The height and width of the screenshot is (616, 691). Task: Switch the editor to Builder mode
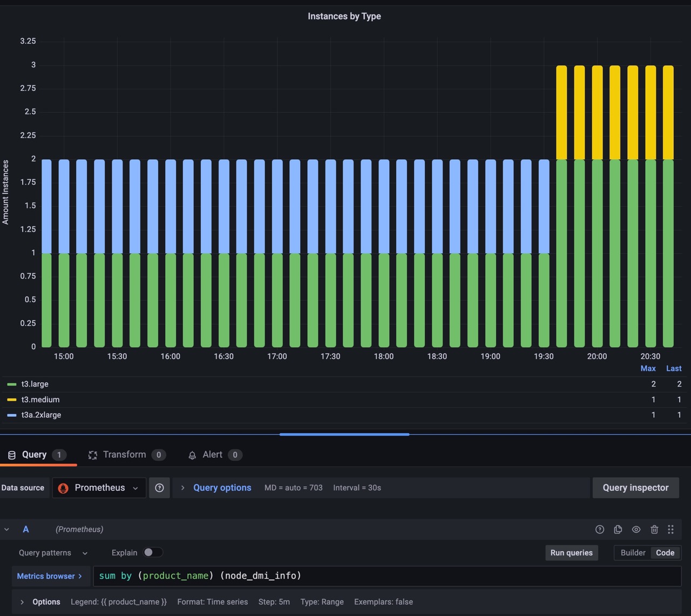633,553
